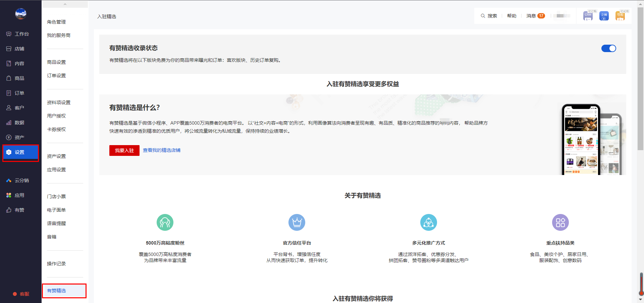Open 我的服务商 in the settings submenu

[x=59, y=35]
